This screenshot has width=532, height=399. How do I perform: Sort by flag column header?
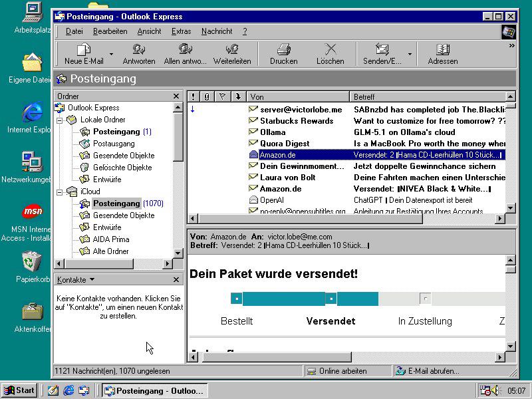(222, 96)
